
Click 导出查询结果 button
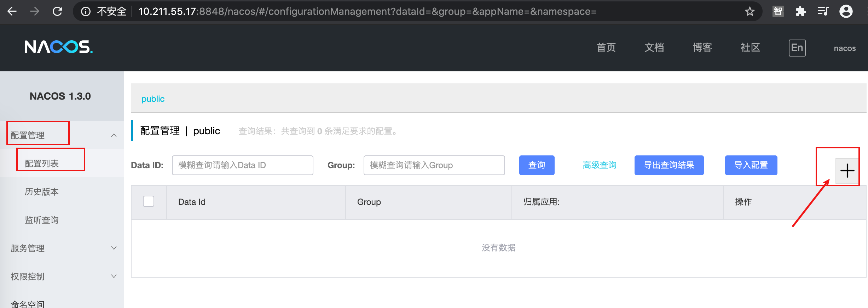tap(669, 165)
